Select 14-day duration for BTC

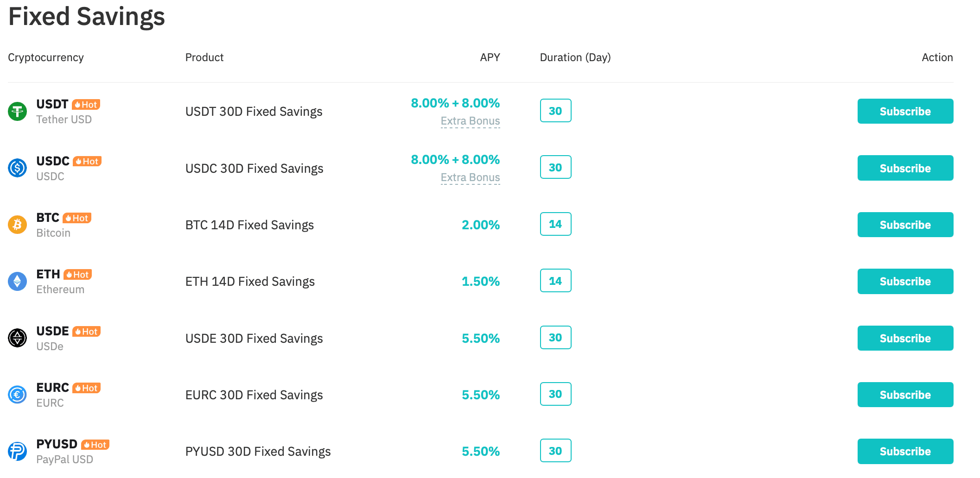pyautogui.click(x=555, y=224)
